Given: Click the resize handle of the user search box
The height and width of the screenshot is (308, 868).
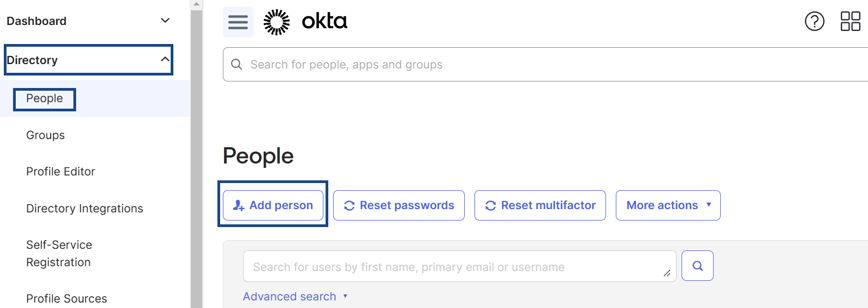Looking at the screenshot, I should click(667, 273).
